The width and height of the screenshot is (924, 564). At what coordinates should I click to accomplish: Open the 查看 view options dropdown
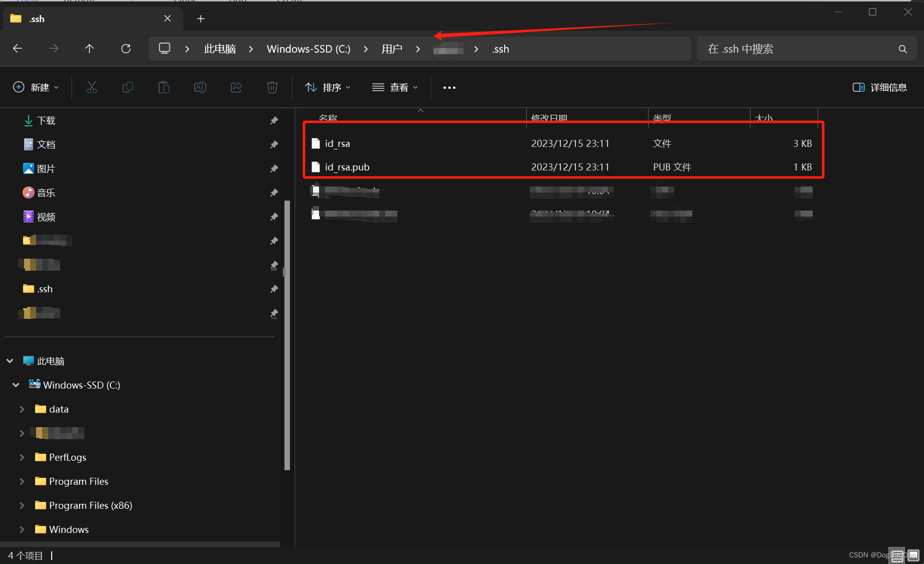click(395, 87)
